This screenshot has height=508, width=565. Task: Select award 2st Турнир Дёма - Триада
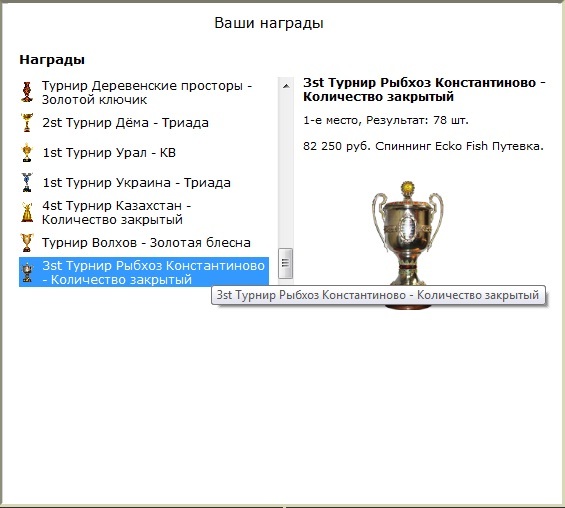144,122
